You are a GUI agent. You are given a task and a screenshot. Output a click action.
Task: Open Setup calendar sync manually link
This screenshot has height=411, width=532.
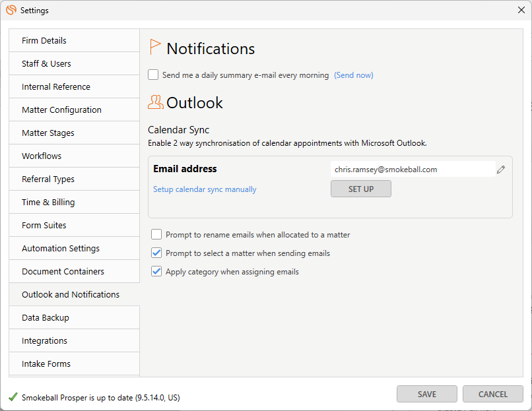pyautogui.click(x=205, y=189)
